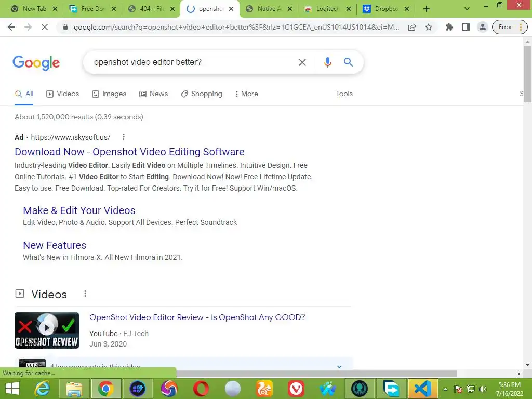Screen dimensions: 532x399
Task: Close the Logitech tab
Action: click(x=349, y=9)
